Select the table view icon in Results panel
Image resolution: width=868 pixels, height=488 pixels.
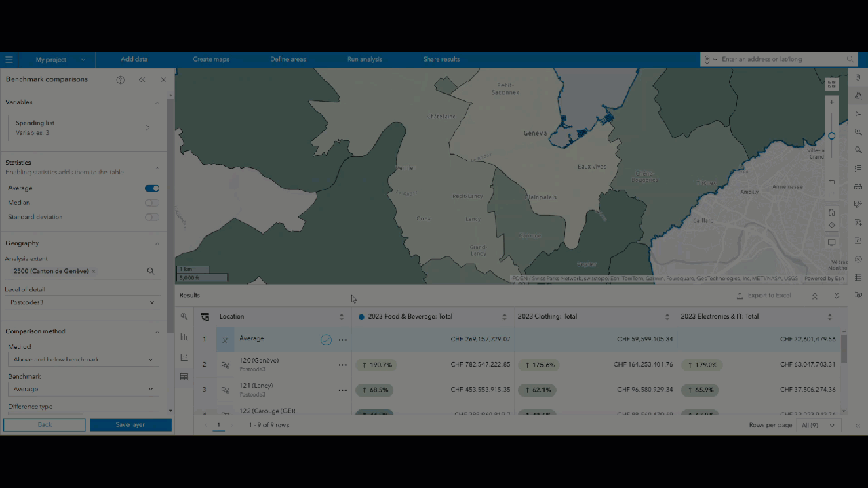click(184, 377)
